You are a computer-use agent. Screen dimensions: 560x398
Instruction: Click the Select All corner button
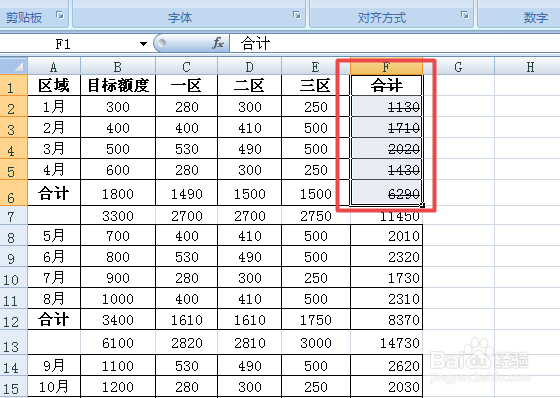coord(14,66)
